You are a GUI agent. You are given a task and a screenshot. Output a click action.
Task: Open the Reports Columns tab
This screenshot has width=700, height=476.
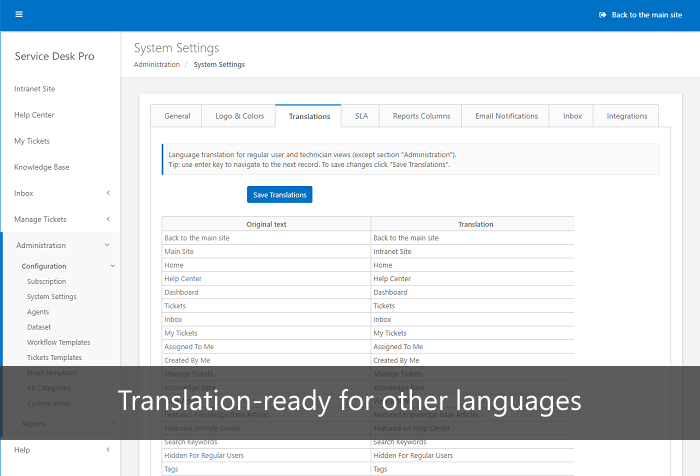(x=421, y=116)
